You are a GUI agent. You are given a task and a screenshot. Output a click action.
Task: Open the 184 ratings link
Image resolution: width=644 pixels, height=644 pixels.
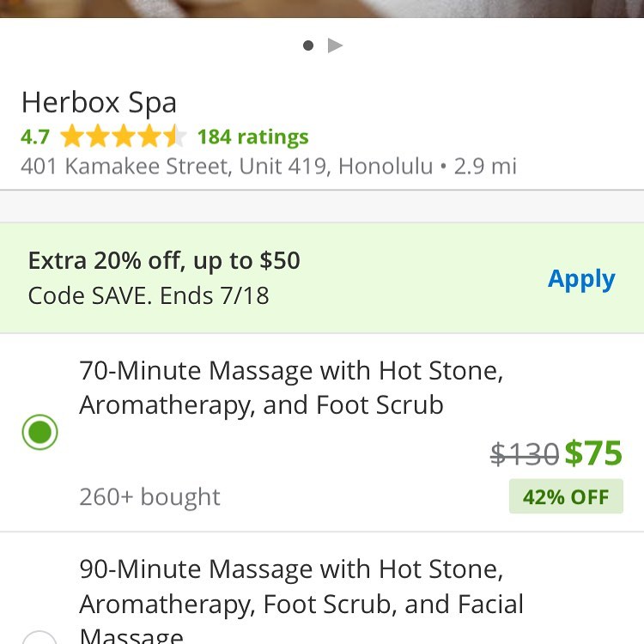(x=252, y=137)
